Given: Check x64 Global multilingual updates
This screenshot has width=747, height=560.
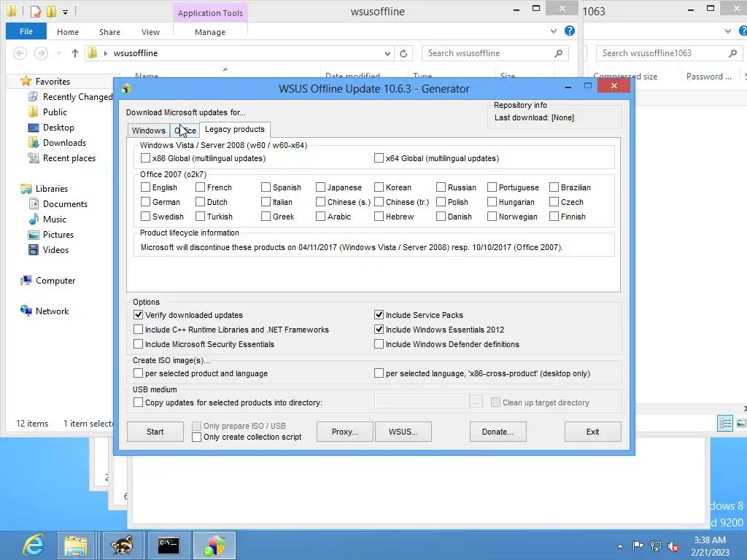Looking at the screenshot, I should (x=379, y=158).
